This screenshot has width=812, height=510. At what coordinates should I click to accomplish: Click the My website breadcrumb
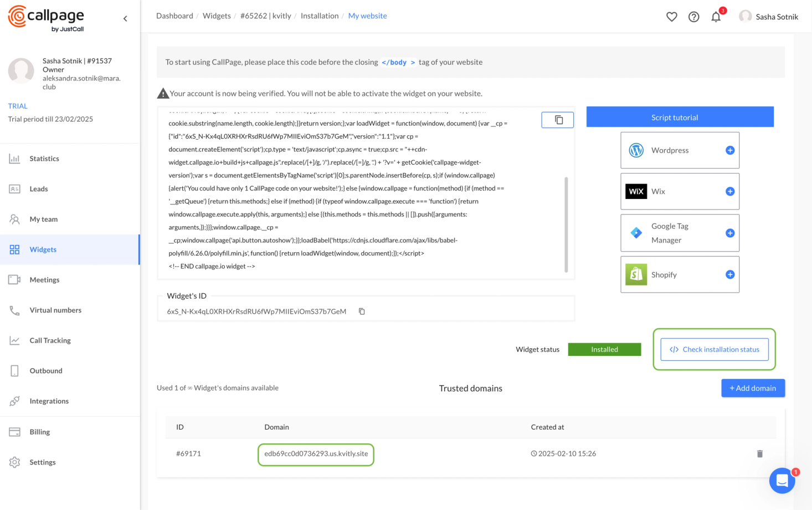pos(368,16)
